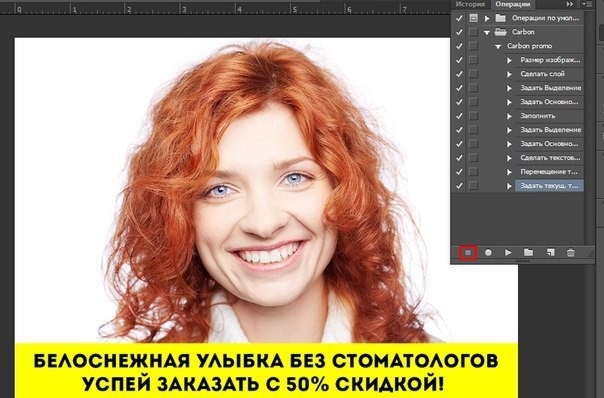This screenshot has width=604, height=398.
Task: Disable the Сделать текстов… step checkmark
Action: [459, 158]
